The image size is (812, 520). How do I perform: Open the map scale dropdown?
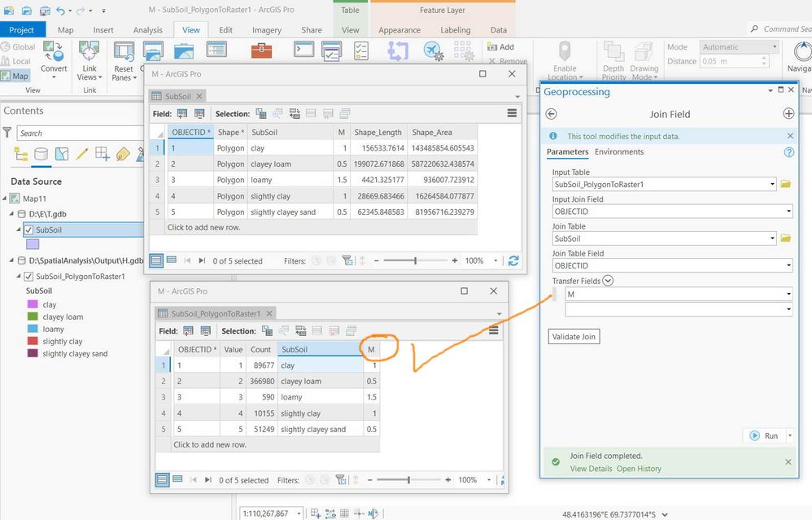tap(299, 513)
